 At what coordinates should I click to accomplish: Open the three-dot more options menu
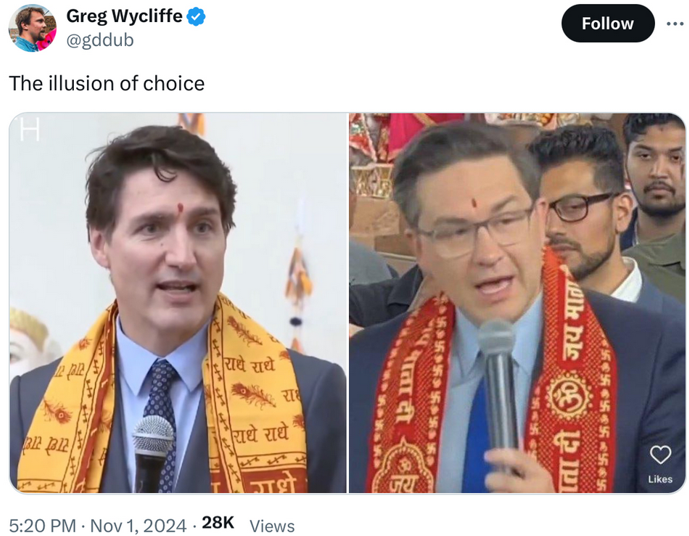click(674, 24)
